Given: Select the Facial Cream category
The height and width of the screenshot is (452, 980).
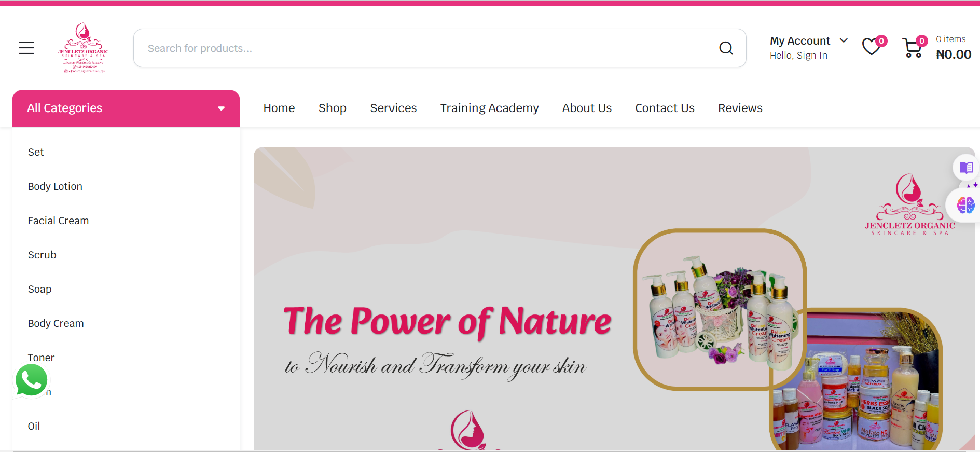Looking at the screenshot, I should tap(58, 221).
